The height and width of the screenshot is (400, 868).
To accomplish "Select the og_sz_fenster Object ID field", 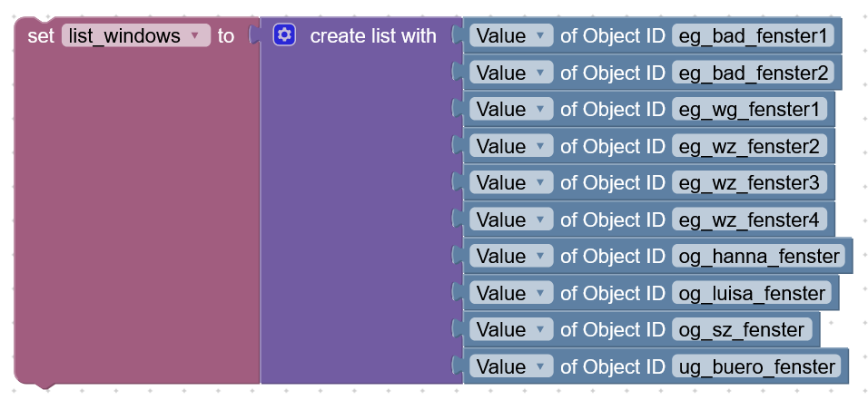I will tap(742, 330).
